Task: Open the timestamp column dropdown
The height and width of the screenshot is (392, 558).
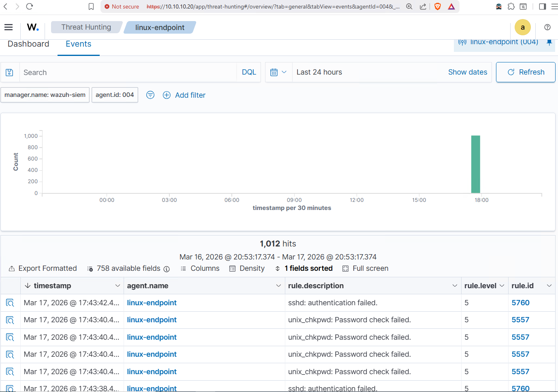Action: point(118,285)
